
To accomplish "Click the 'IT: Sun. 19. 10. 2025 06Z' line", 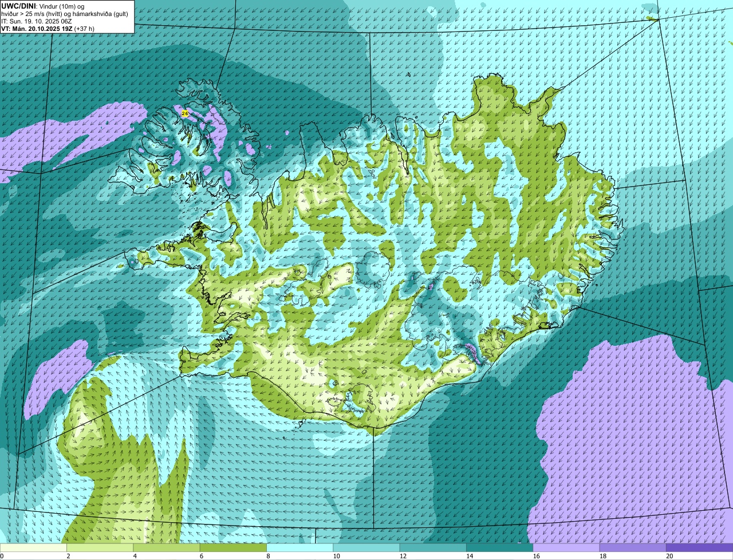I will tap(37, 21).
